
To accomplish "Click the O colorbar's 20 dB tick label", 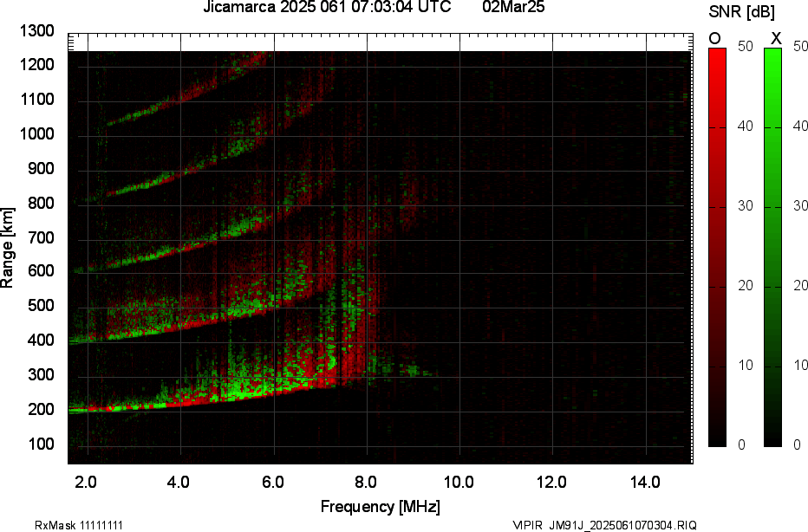I will coord(746,285).
